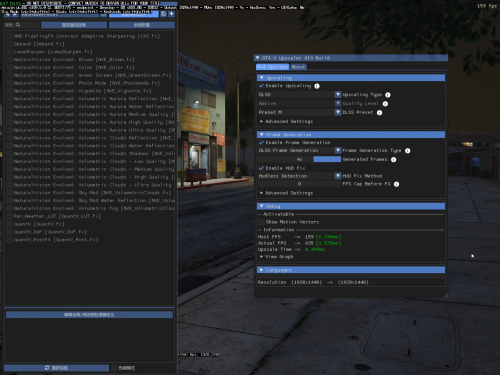Viewport: 500px width, 375px height.
Task: Click the Host FPS readout
Action: (x=299, y=237)
